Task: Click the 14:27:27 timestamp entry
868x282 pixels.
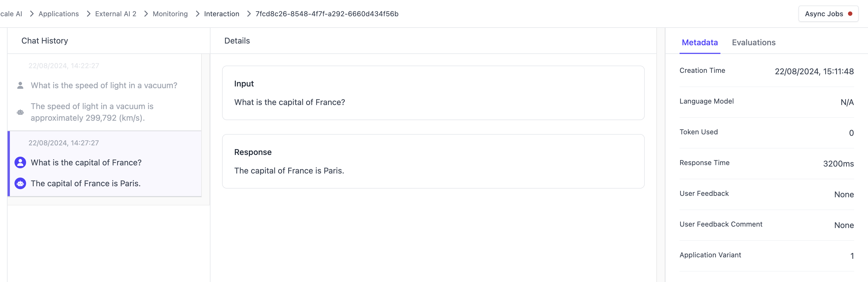Action: click(63, 143)
